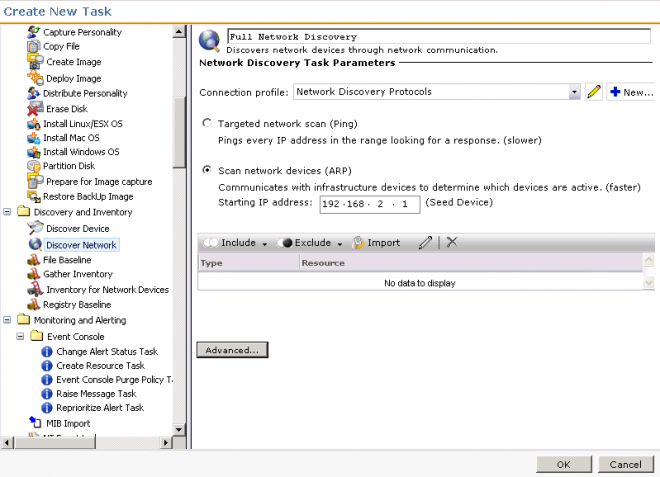Viewport: 660px width, 477px height.
Task: Collapse the Event Console folder
Action: [20, 336]
